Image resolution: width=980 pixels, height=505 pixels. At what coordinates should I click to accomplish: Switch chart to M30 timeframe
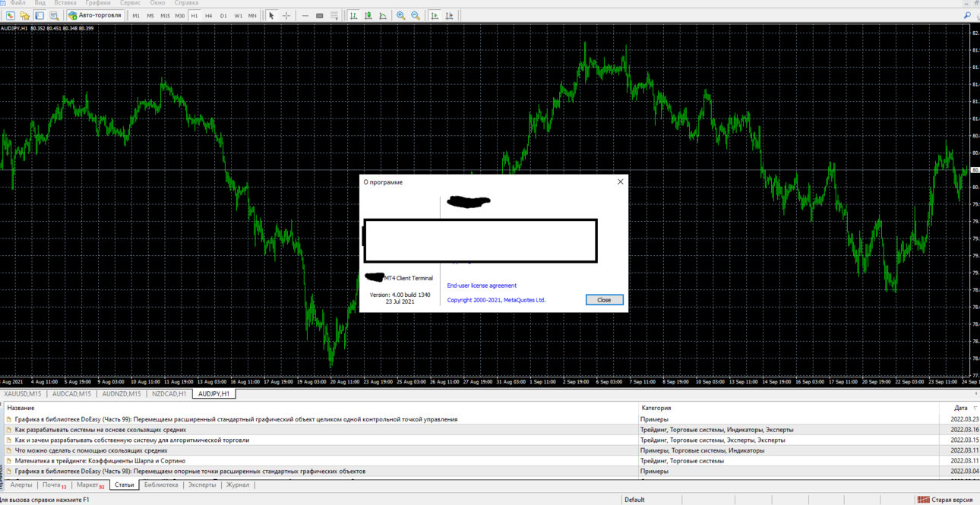(x=180, y=15)
